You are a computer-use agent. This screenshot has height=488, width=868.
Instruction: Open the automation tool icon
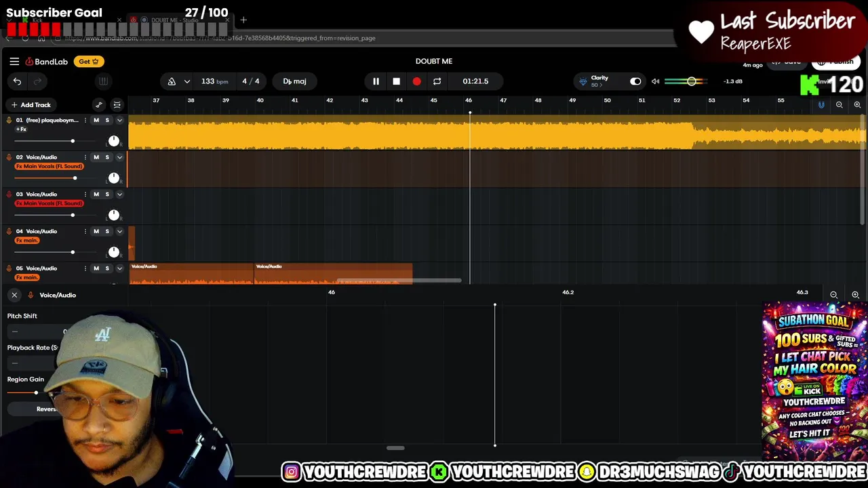(x=99, y=105)
